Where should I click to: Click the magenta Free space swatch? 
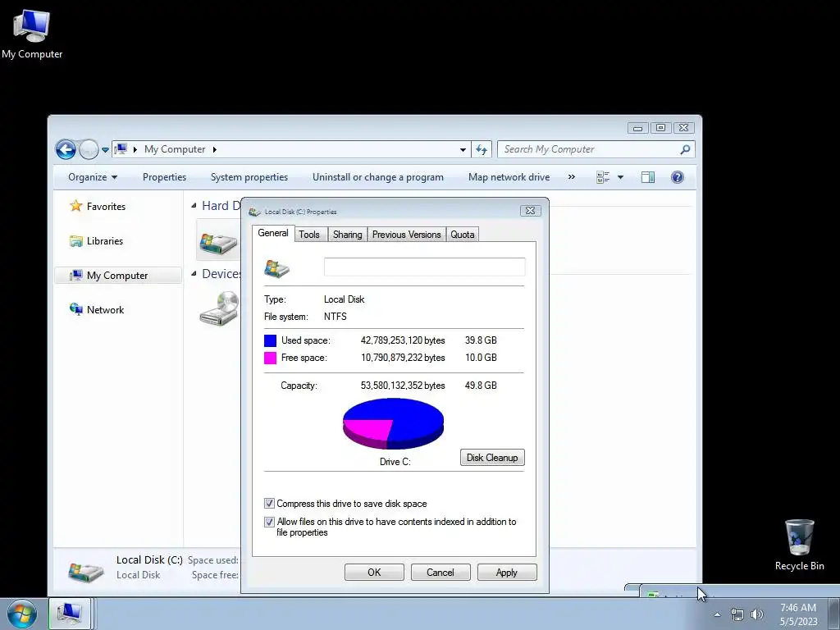[x=271, y=358]
